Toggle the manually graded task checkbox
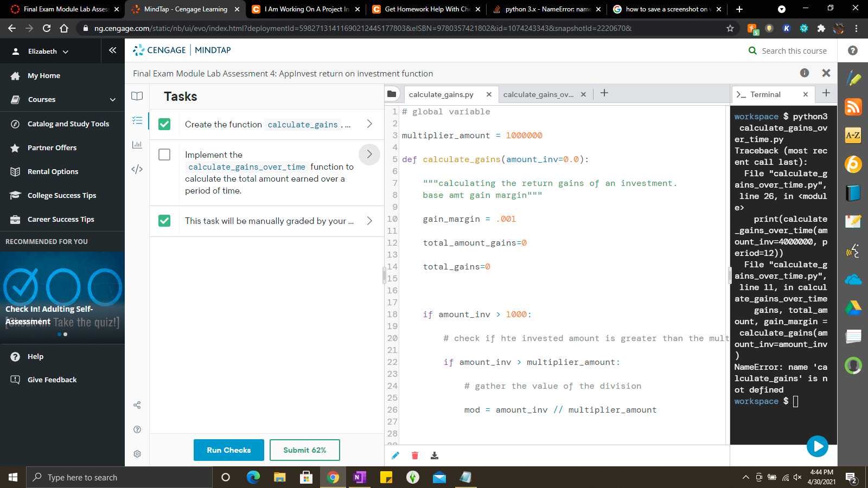 [164, 221]
